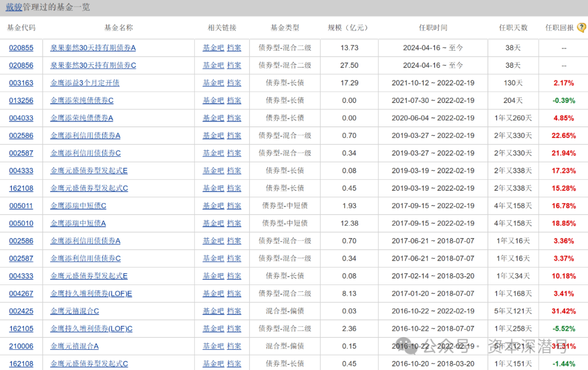
Task: Open 档案 for 金鹰元禧混合A
Action: (234, 346)
